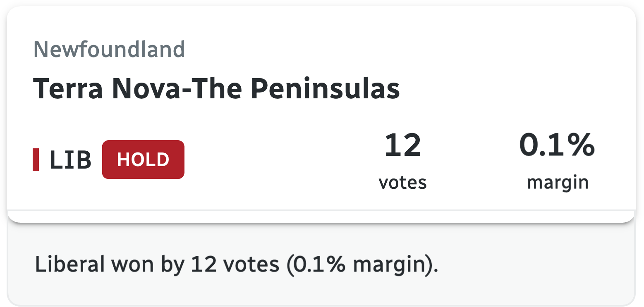
Task: Select the LIB party abbreviation
Action: point(70,160)
